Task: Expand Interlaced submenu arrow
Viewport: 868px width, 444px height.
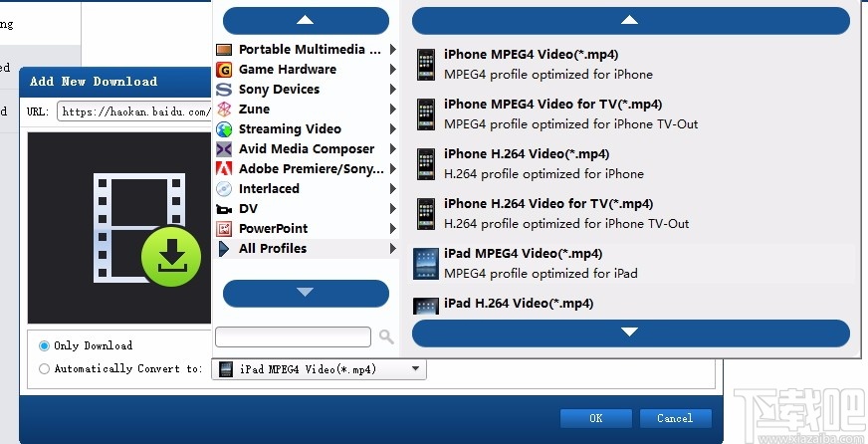Action: 392,189
